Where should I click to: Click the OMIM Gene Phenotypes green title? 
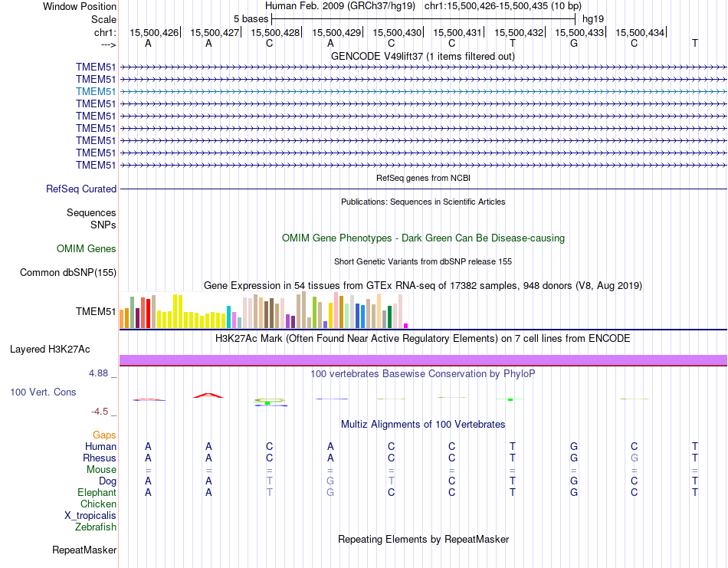424,238
